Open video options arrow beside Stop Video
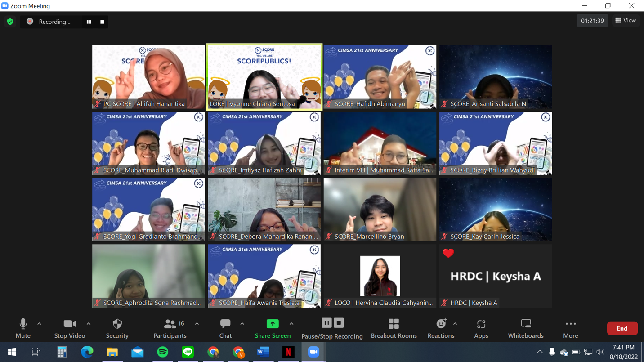 pos(89,324)
